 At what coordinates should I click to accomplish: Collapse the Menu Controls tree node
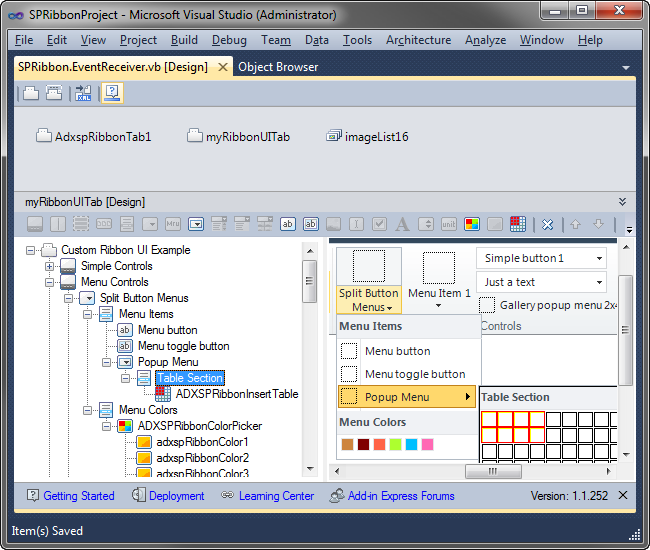tap(49, 283)
